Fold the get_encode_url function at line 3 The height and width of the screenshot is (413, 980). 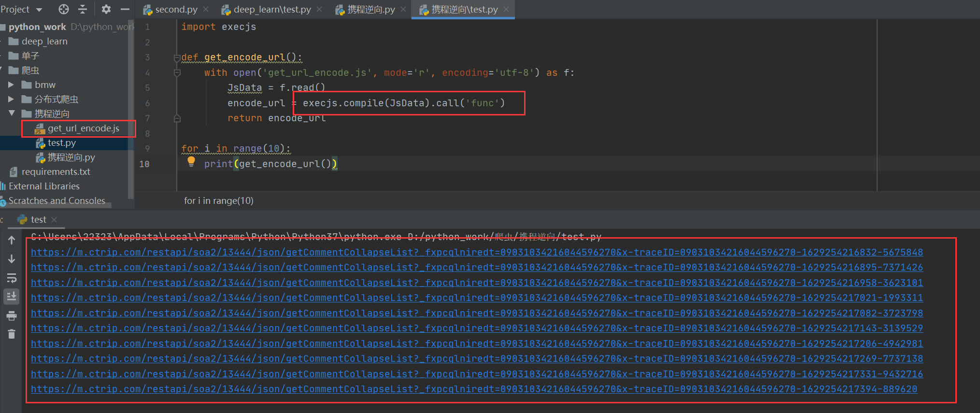177,58
